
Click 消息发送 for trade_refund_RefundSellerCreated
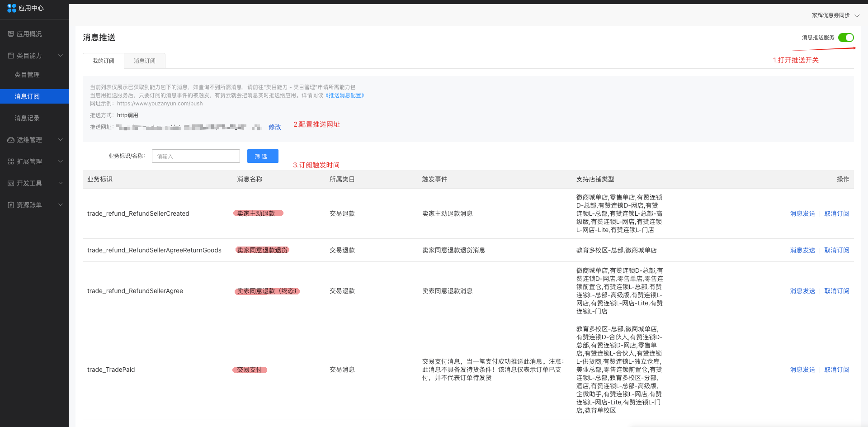(802, 213)
